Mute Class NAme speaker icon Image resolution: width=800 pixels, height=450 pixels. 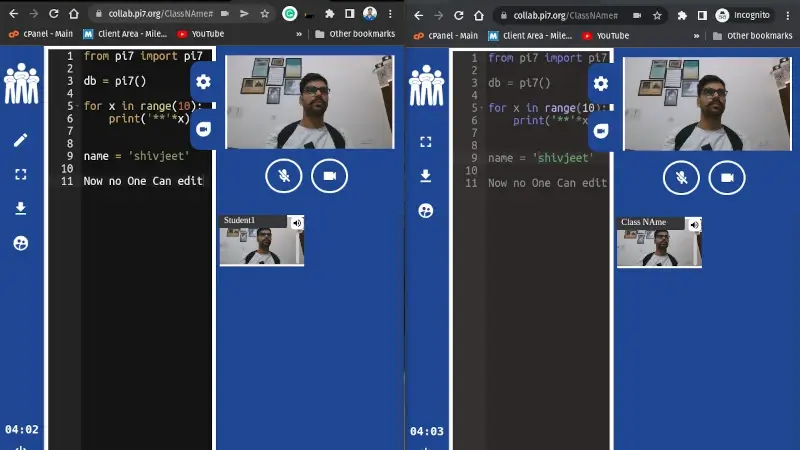click(x=694, y=225)
